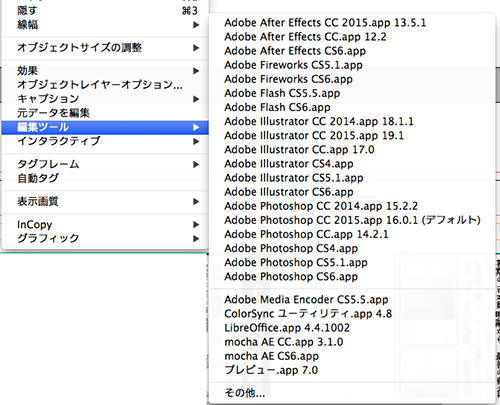This screenshot has width=500, height=405.
Task: Choose Adobe Photoshop CS6.app
Action: click(x=352, y=277)
